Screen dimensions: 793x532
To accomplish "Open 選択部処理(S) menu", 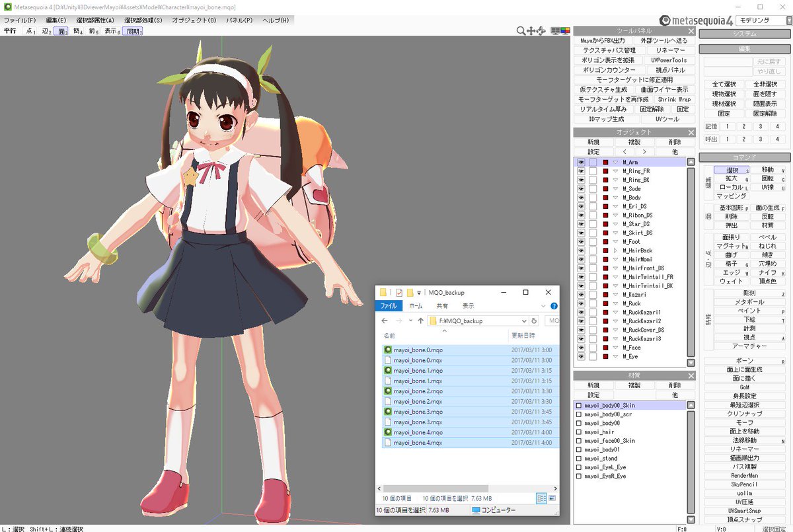I will click(x=143, y=20).
